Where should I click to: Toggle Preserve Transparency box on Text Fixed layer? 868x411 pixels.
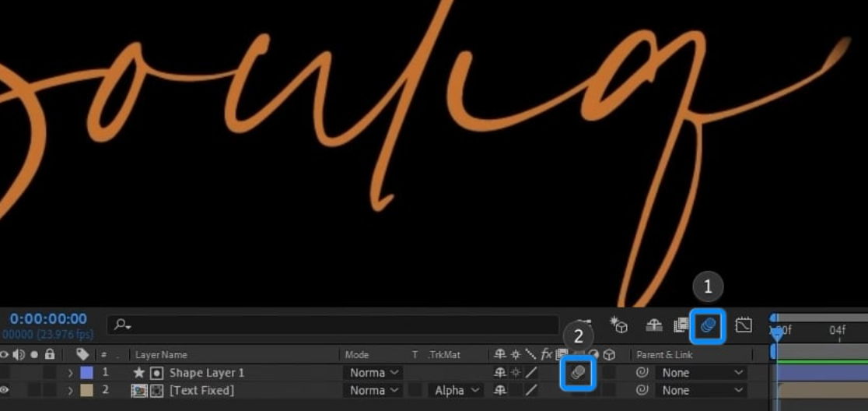click(415, 391)
